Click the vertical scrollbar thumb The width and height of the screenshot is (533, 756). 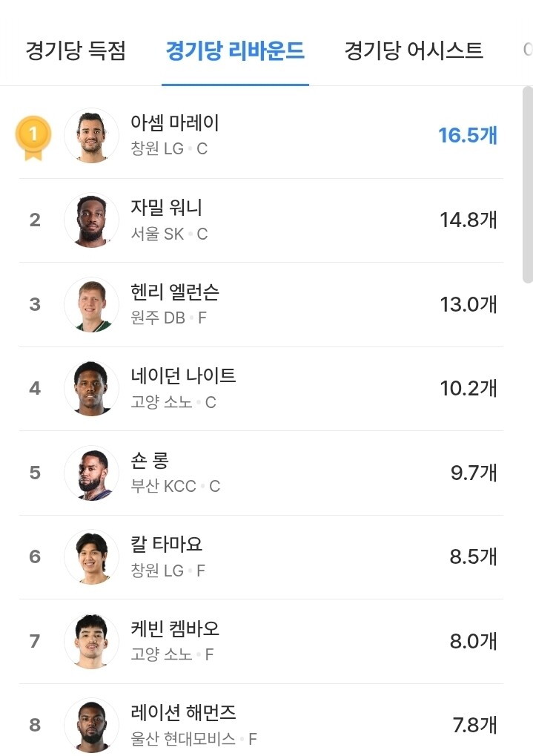point(527,185)
